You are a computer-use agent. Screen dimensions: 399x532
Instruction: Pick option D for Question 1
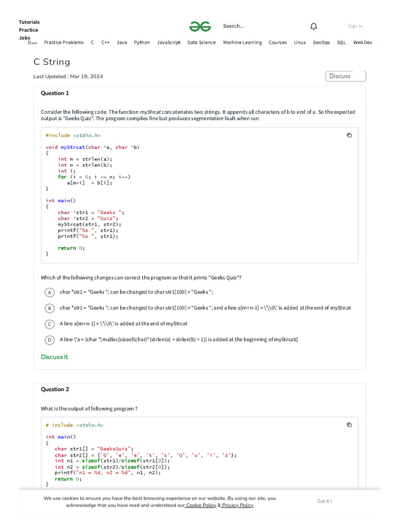click(49, 340)
